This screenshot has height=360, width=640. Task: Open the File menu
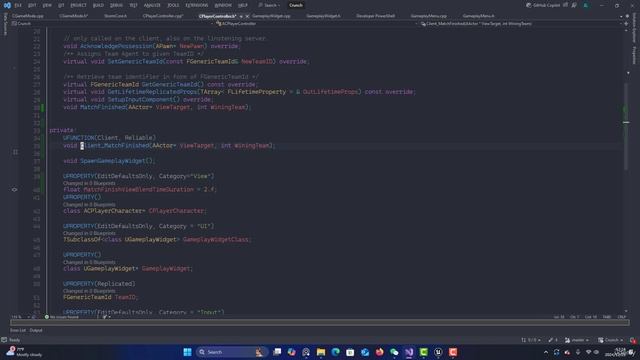(x=18, y=5)
